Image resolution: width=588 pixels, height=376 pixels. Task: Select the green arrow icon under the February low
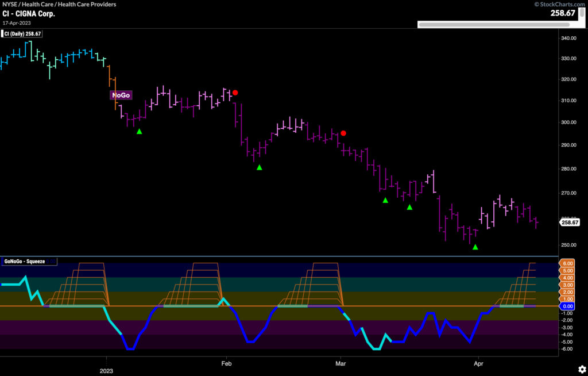click(x=259, y=167)
